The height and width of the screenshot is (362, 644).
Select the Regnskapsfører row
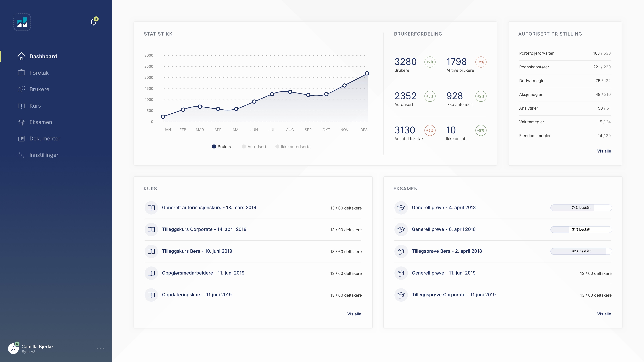(x=565, y=67)
